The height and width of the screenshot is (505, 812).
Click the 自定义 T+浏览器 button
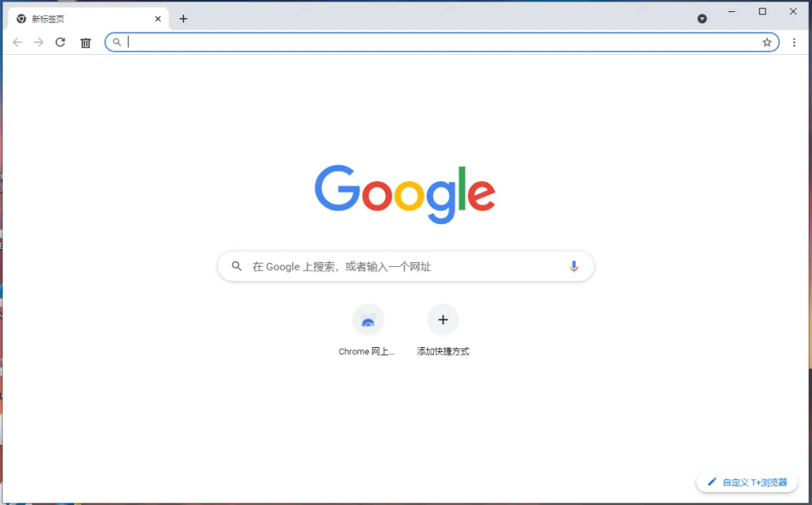pyautogui.click(x=747, y=482)
